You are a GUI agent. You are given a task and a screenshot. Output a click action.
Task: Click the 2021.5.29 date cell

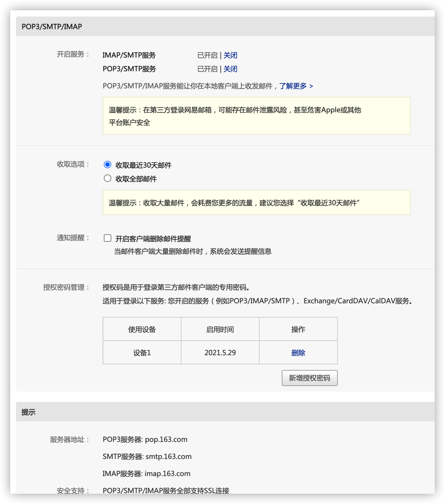[220, 353]
